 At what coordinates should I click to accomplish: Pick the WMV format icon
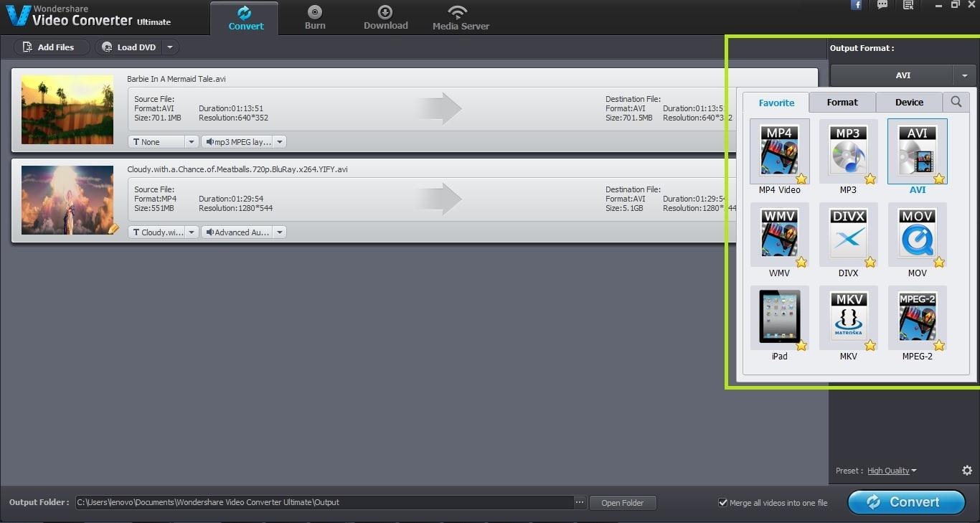779,235
